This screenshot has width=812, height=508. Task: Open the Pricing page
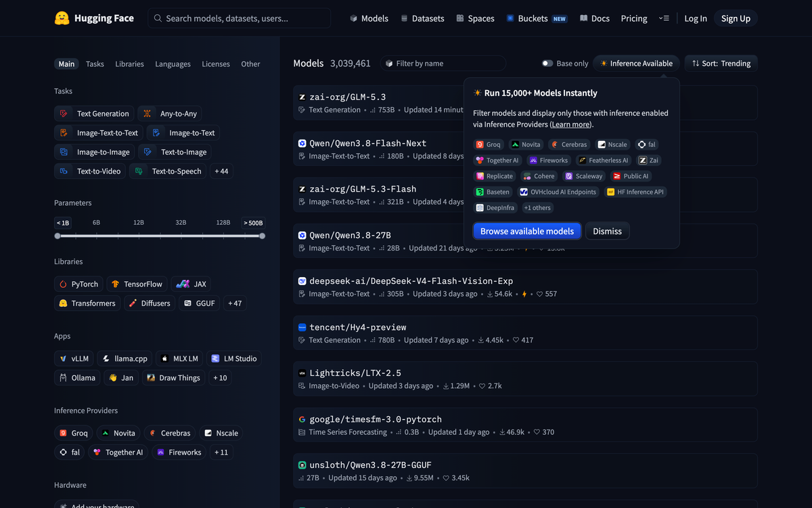coord(634,18)
